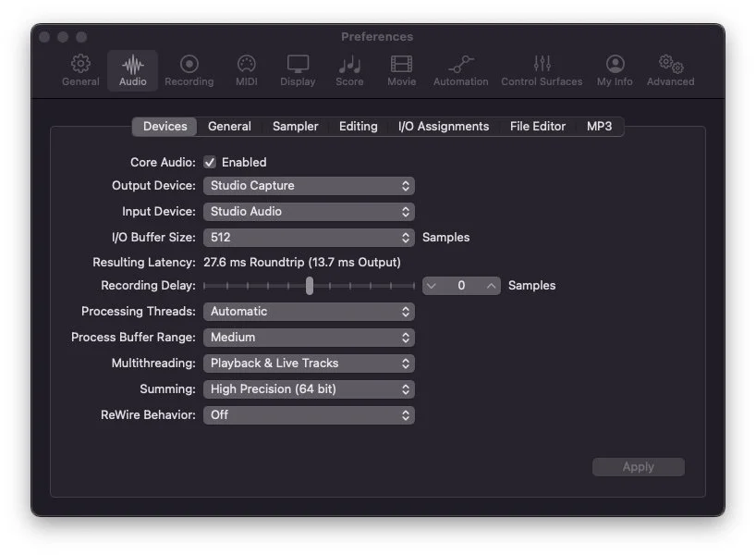Adjust the Recording Delay slider
756x555 pixels.
(309, 285)
